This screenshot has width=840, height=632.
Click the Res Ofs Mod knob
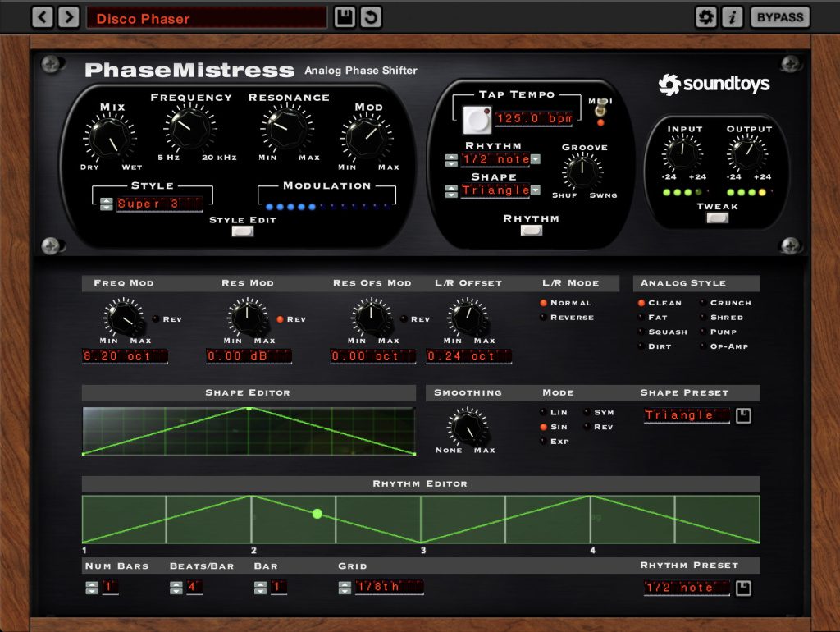tap(372, 318)
